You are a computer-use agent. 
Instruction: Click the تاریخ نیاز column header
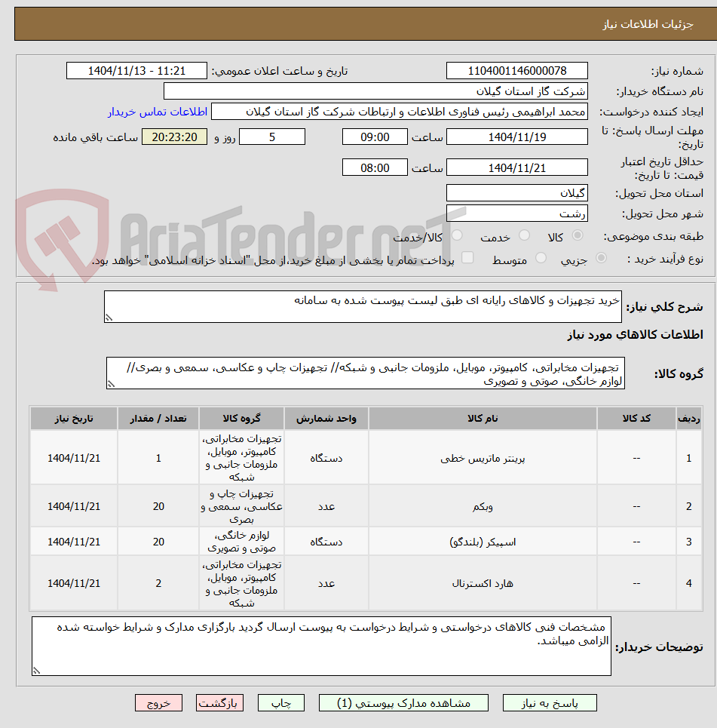coord(74,419)
